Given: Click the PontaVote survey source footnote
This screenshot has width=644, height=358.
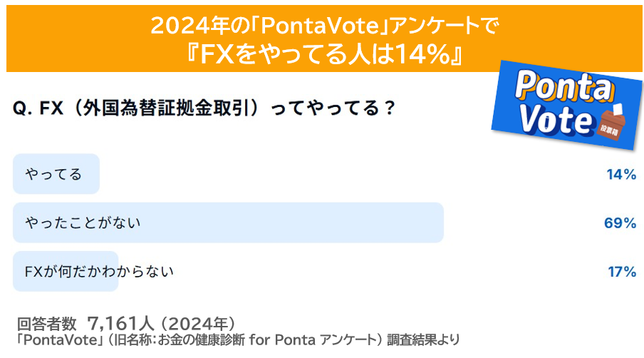Looking at the screenshot, I should tap(238, 340).
